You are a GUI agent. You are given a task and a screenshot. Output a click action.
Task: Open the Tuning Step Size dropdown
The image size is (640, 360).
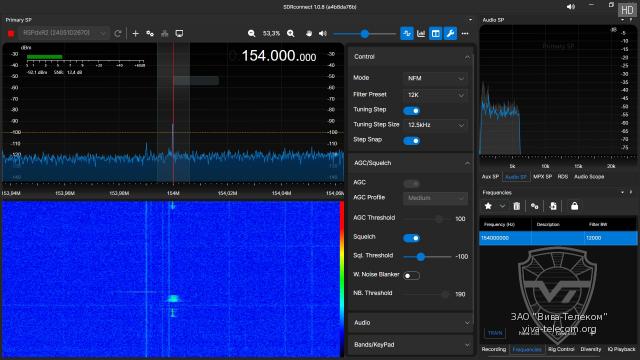pyautogui.click(x=436, y=125)
